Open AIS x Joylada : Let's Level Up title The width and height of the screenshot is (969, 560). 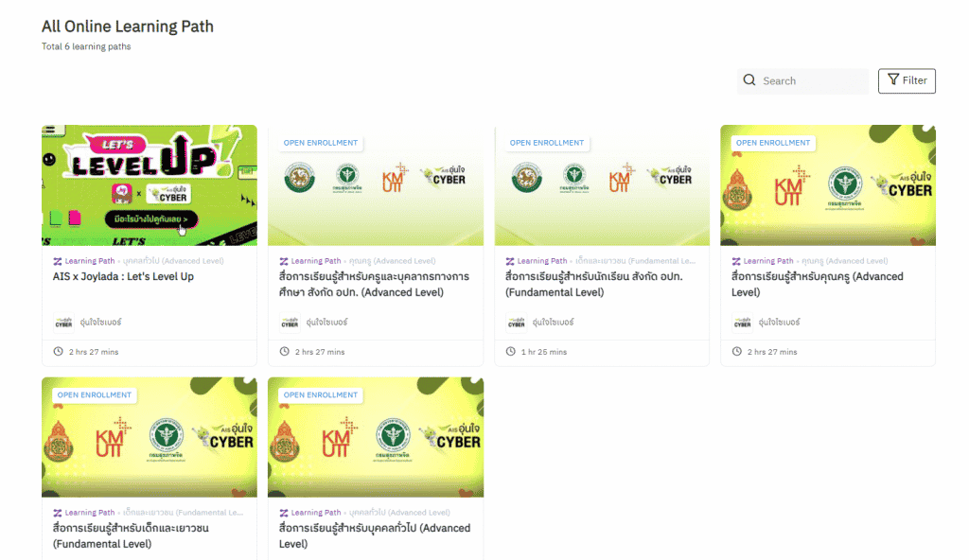(x=123, y=276)
